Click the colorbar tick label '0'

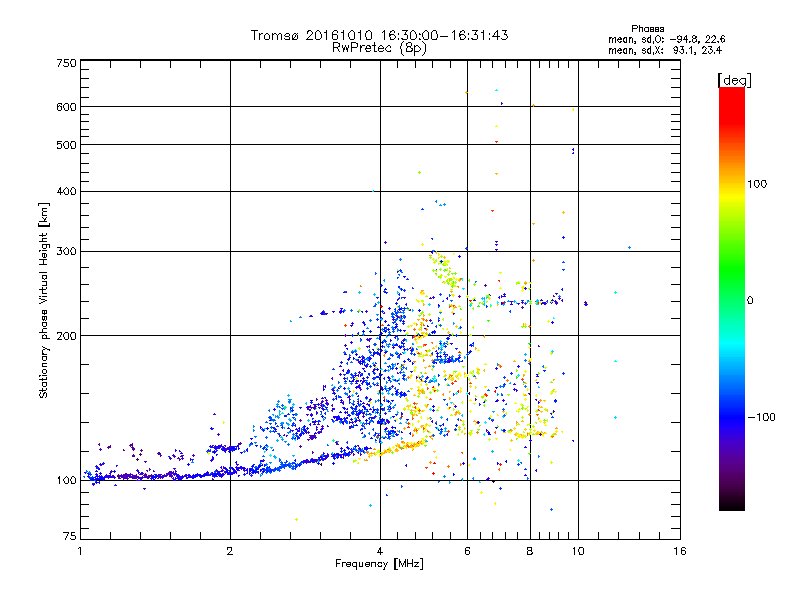click(x=750, y=301)
